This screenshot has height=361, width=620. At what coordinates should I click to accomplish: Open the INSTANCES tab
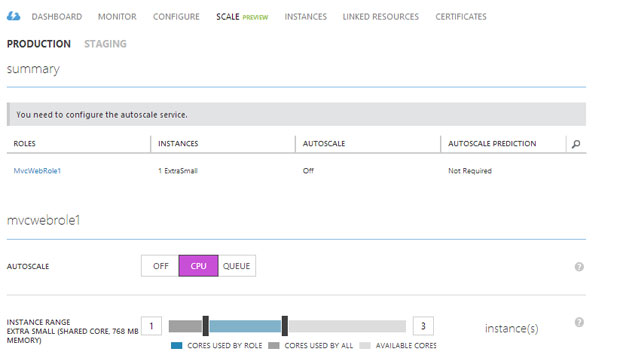306,17
